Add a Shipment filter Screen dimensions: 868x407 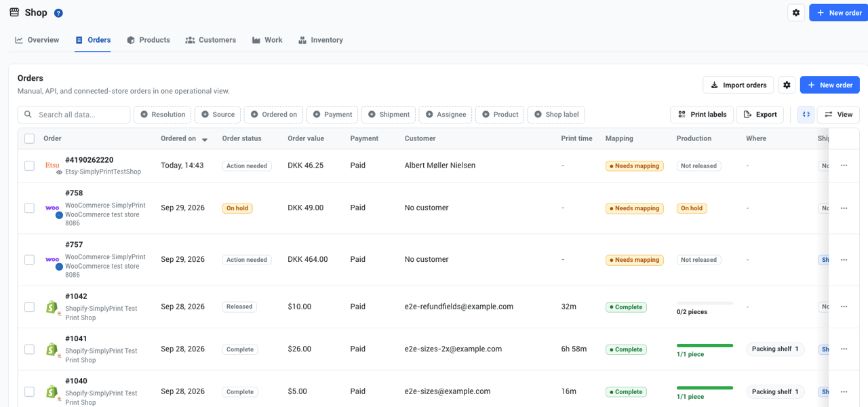point(389,115)
